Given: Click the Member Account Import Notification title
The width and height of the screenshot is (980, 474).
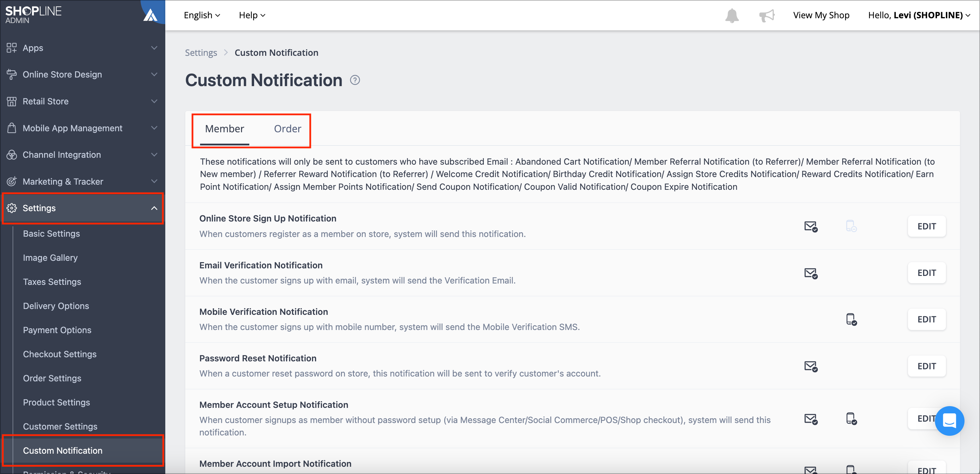Looking at the screenshot, I should tap(275, 464).
